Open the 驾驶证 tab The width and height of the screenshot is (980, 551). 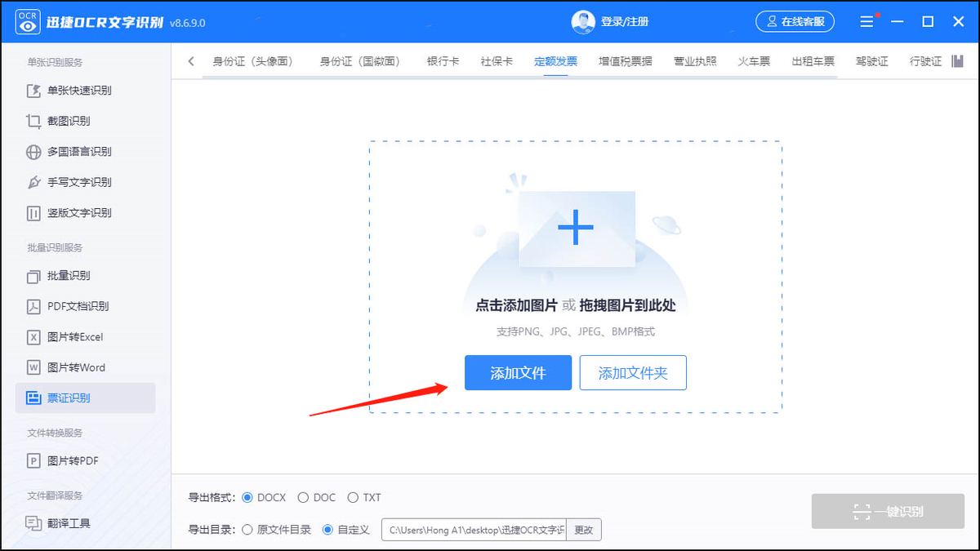[872, 61]
